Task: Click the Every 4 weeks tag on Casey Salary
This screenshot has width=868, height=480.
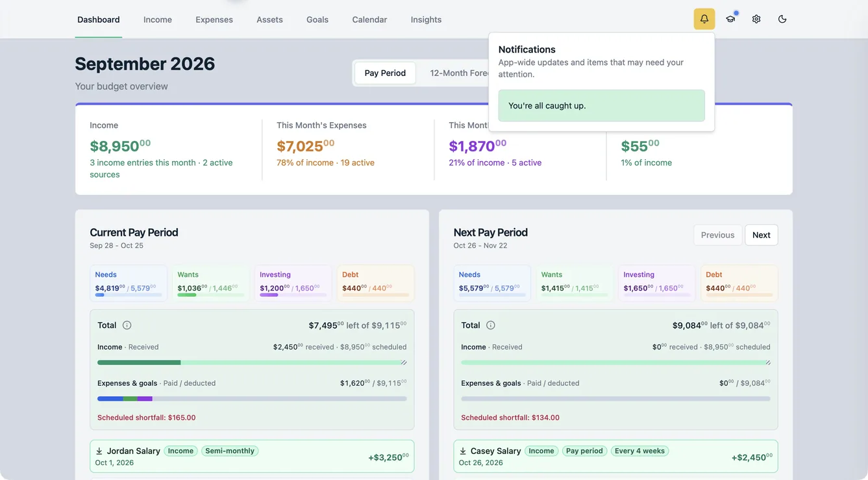Action: (x=639, y=451)
